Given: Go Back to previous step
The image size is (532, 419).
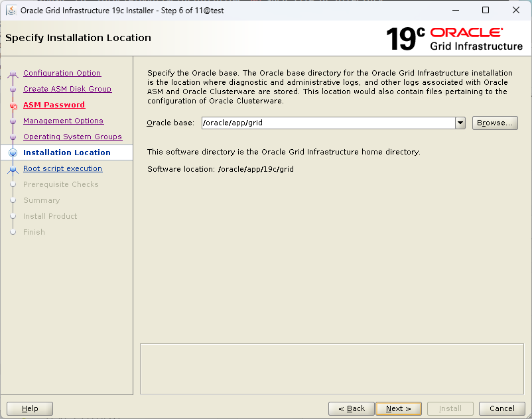Looking at the screenshot, I should (352, 408).
